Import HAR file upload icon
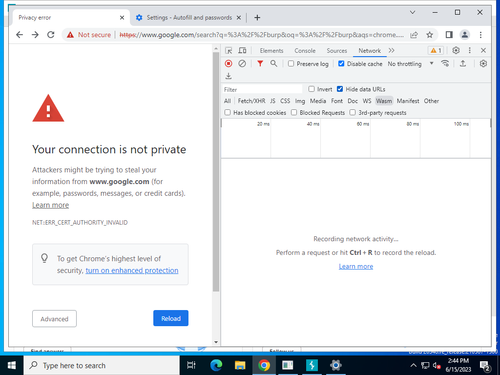Image resolution: width=500 pixels, height=375 pixels. tap(463, 63)
